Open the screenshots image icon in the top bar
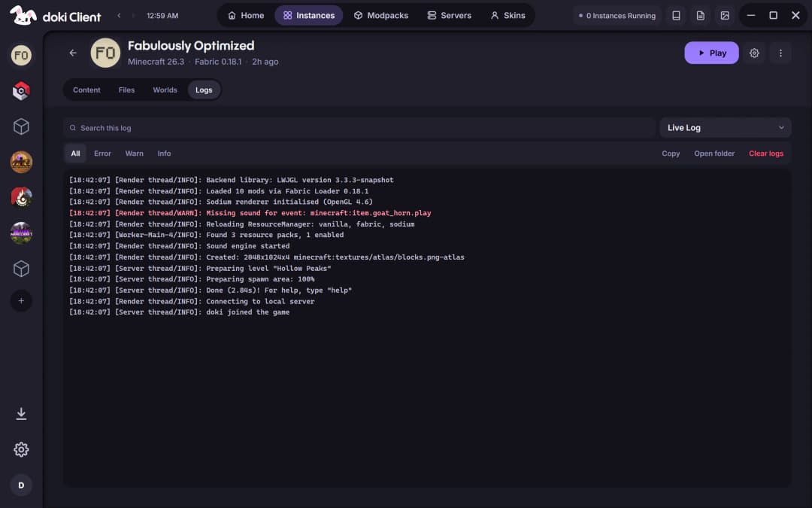The height and width of the screenshot is (508, 812). (x=725, y=16)
